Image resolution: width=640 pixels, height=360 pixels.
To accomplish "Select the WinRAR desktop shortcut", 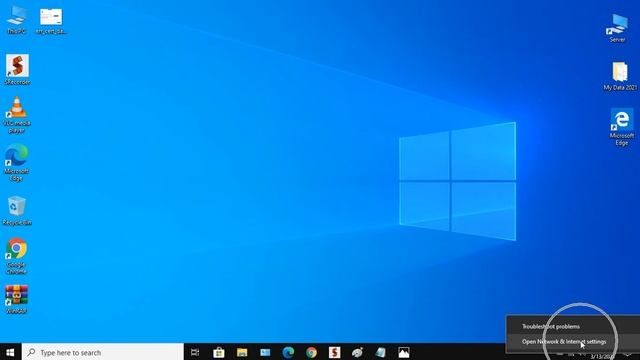I will pyautogui.click(x=16, y=299).
